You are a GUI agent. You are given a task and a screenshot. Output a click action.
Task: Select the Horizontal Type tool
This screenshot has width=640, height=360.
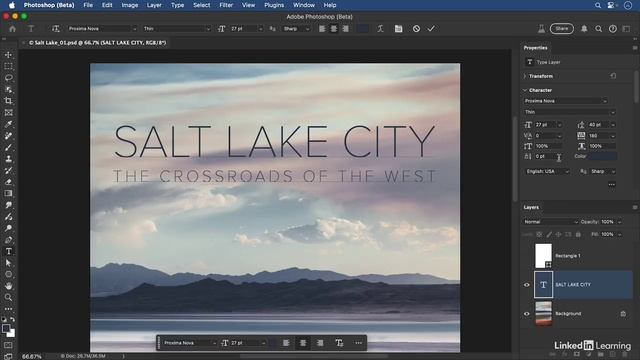pyautogui.click(x=8, y=251)
